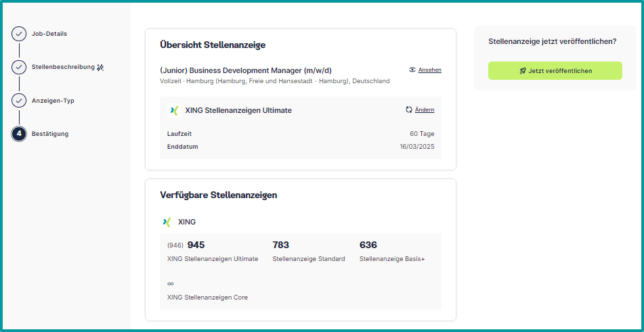The width and height of the screenshot is (644, 332).
Task: Click the 60 Tage value
Action: (x=422, y=134)
